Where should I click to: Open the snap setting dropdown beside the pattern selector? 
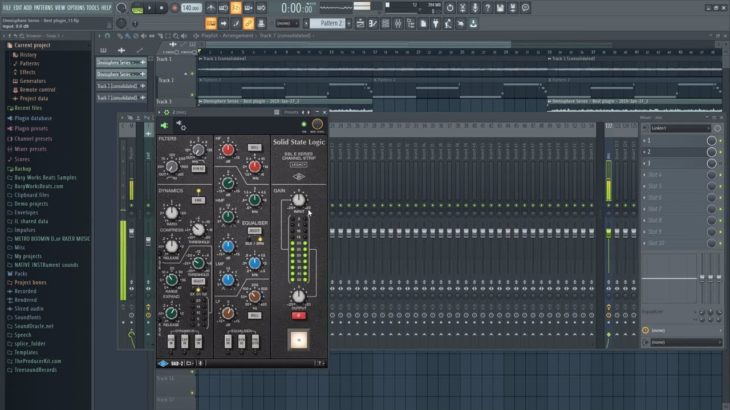pyautogui.click(x=287, y=23)
